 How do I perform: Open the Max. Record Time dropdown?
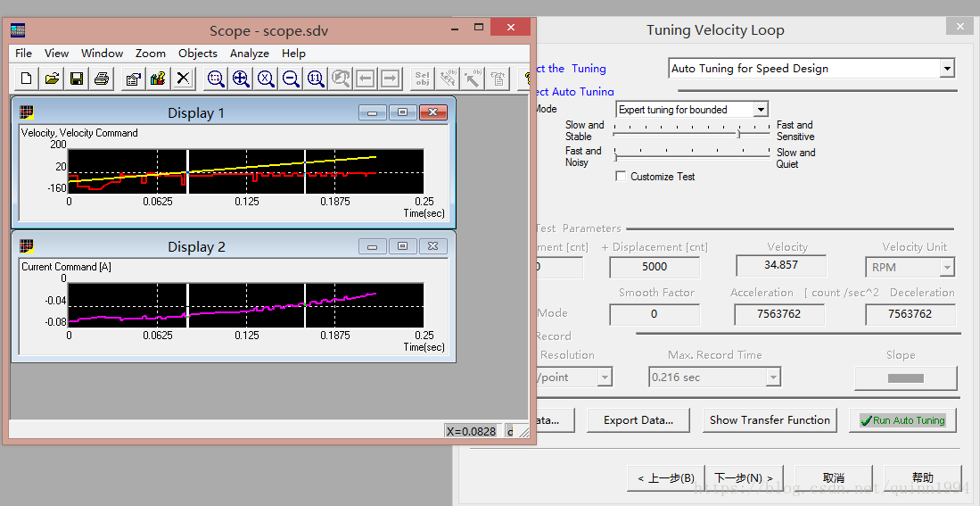point(774,377)
